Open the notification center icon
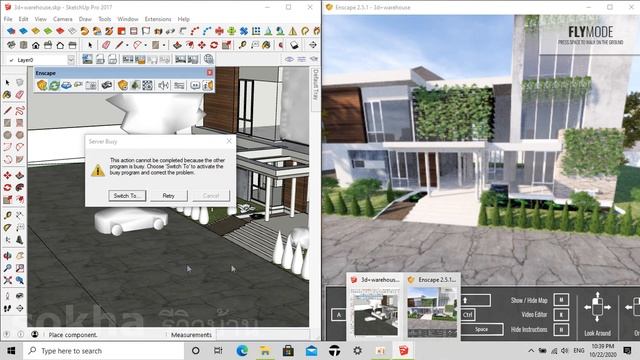640x360 pixels. tap(628, 351)
